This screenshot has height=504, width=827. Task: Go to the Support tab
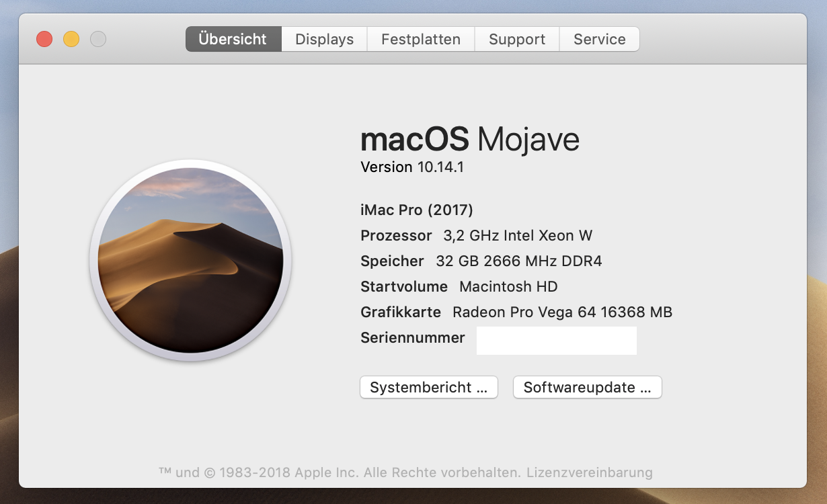coord(517,39)
